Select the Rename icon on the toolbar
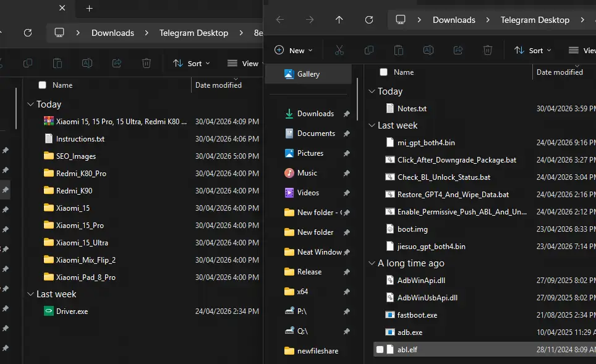This screenshot has width=596, height=364. (x=428, y=50)
